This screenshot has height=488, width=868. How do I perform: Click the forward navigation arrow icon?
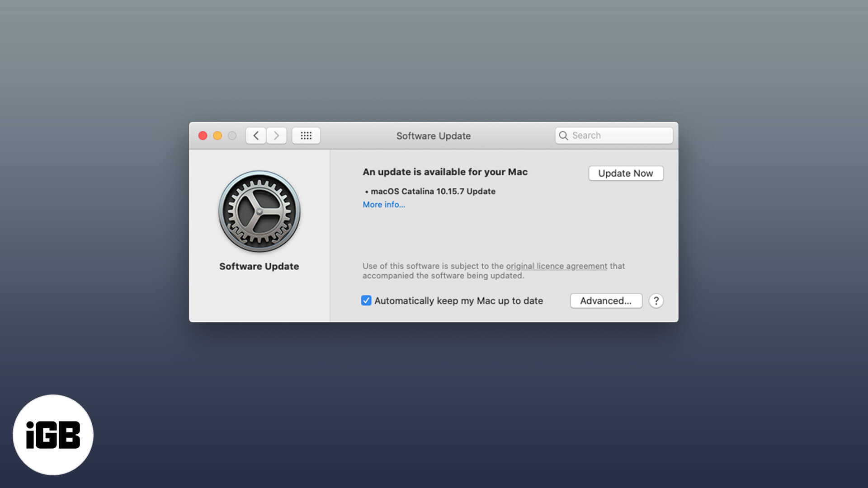click(277, 136)
